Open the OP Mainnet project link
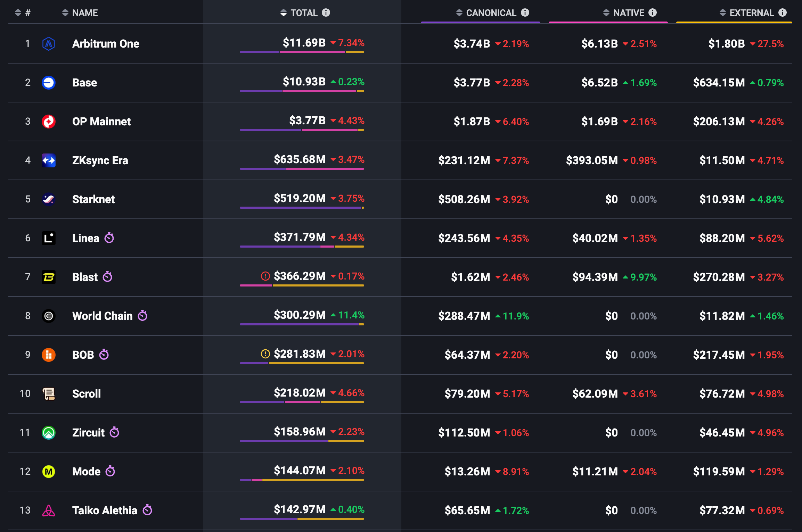The image size is (802, 532). point(101,122)
